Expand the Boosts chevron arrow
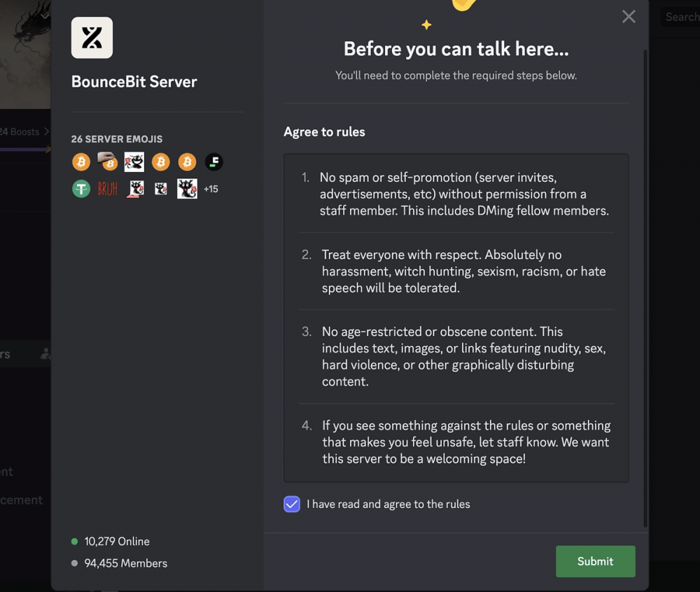700x592 pixels. coord(46,132)
